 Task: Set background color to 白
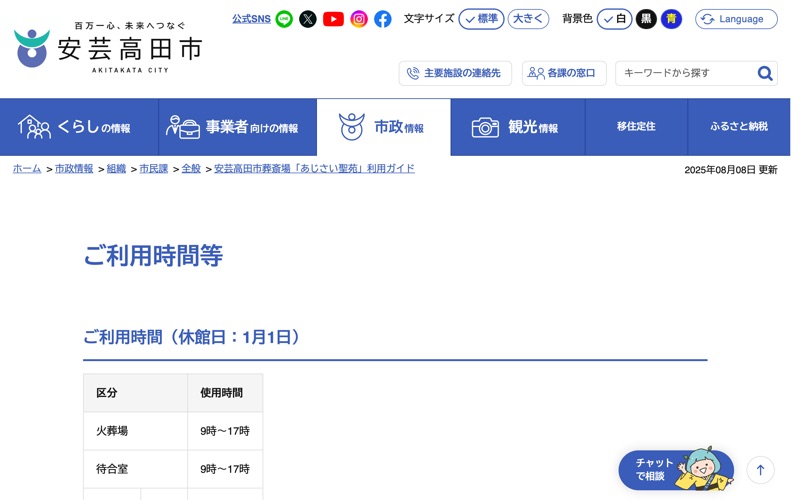click(x=614, y=19)
